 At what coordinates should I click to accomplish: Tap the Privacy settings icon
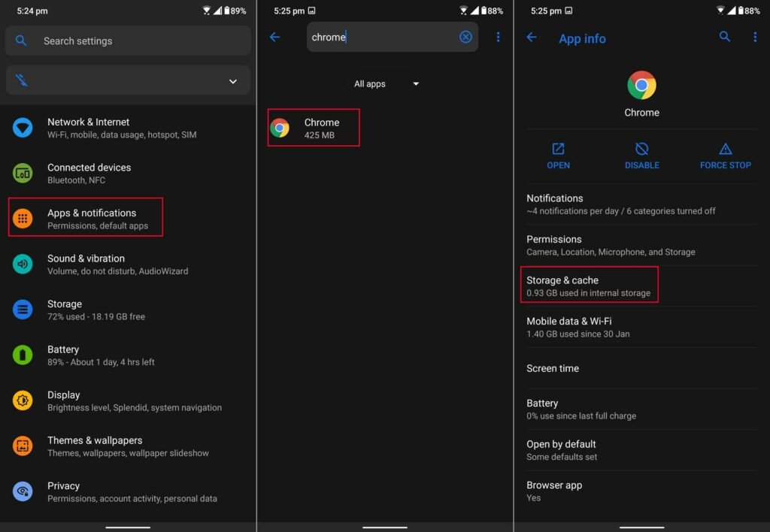click(23, 491)
